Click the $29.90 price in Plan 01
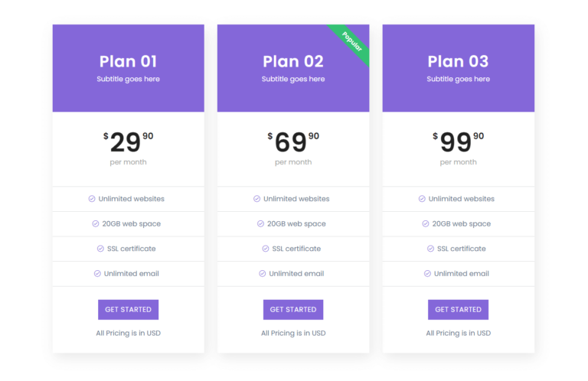 click(128, 142)
